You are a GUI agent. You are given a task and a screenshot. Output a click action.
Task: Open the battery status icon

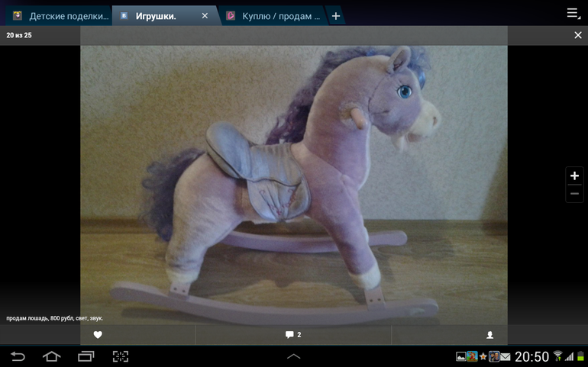[580, 356]
